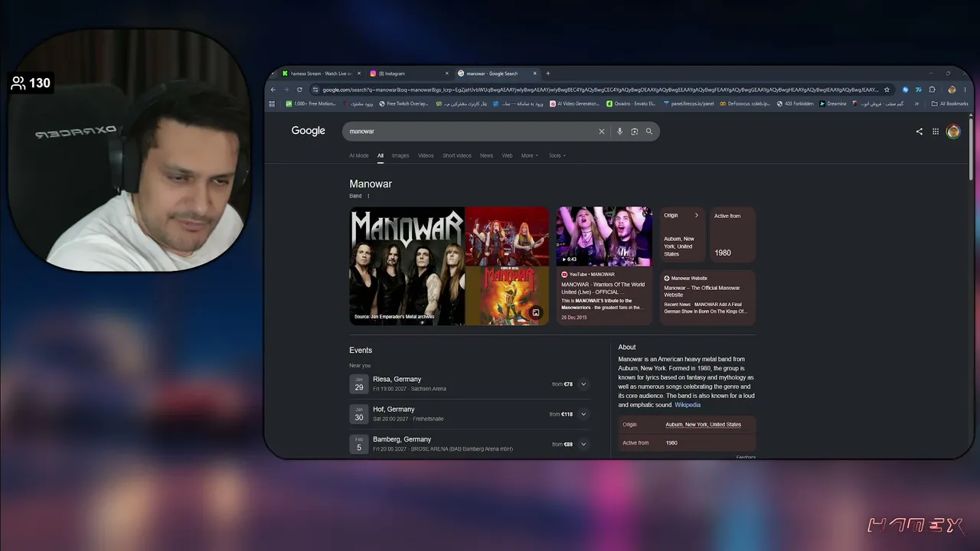The width and height of the screenshot is (980, 551).
Task: Expand the Bamberg, Germany event
Action: click(x=583, y=444)
